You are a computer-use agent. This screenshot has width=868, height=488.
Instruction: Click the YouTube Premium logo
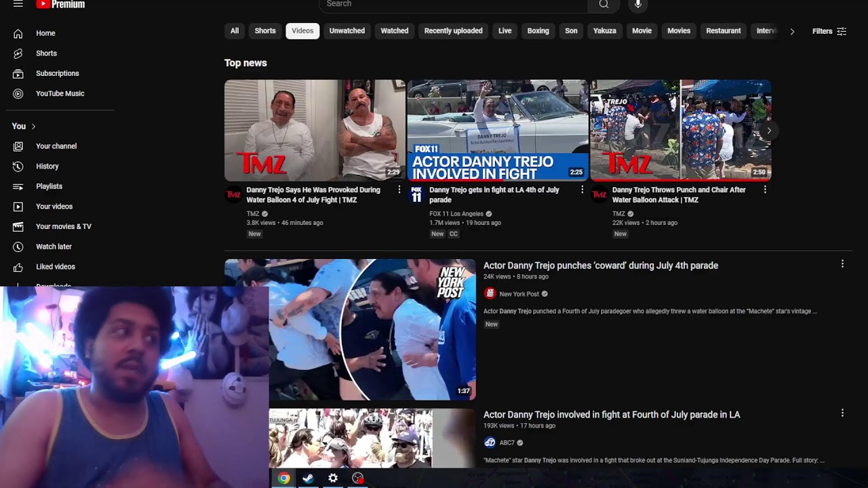(x=60, y=4)
